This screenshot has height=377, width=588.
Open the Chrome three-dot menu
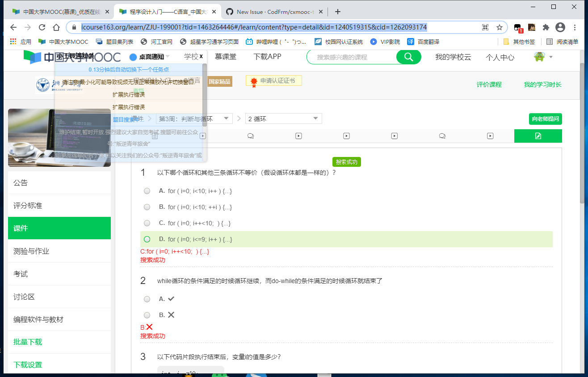coord(575,27)
